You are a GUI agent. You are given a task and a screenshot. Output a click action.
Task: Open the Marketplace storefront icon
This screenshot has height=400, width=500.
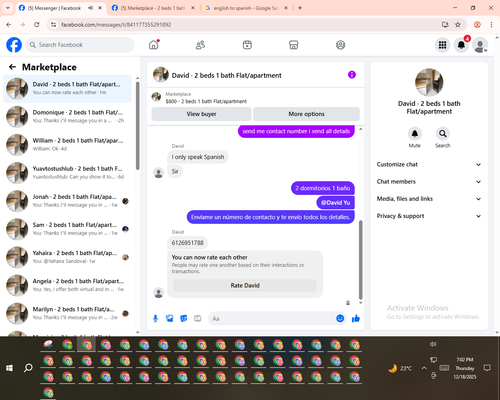click(294, 45)
